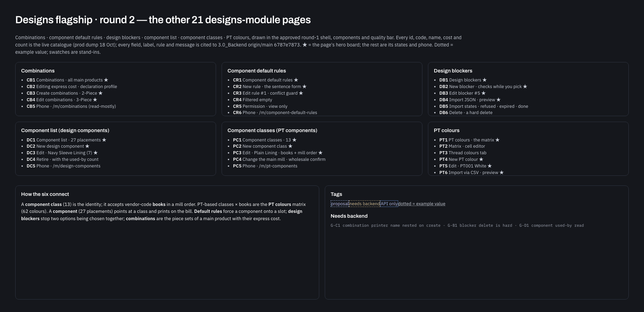Select DC2 New design component
644x312 pixels.
[58, 146]
